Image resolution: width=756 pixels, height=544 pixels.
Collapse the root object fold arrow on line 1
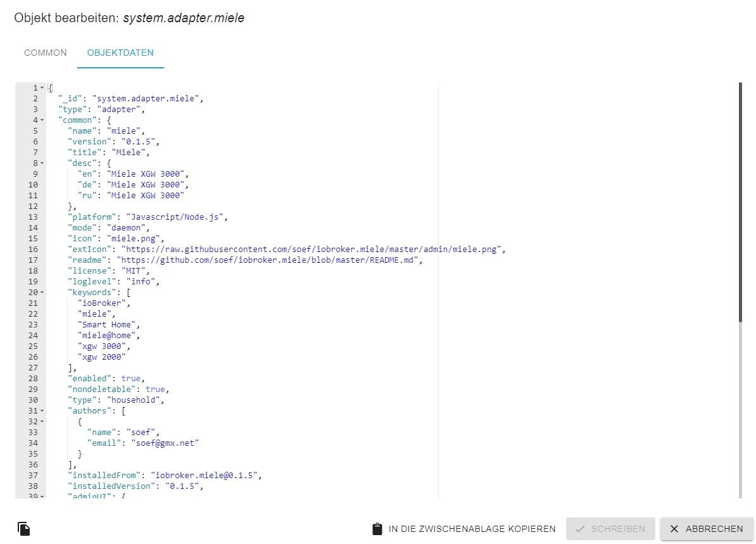42,88
